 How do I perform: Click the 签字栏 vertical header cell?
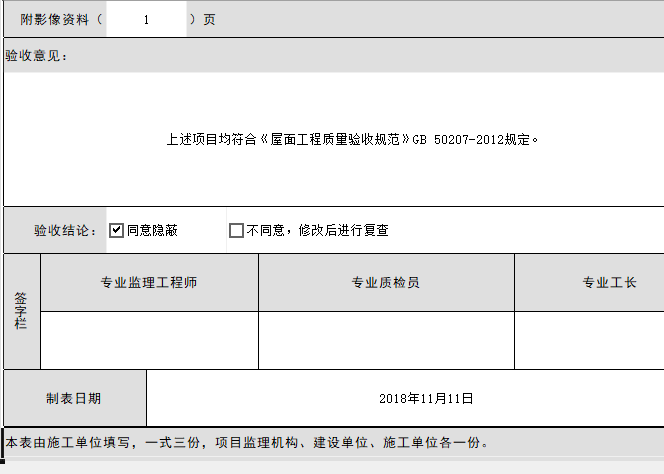tap(21, 312)
